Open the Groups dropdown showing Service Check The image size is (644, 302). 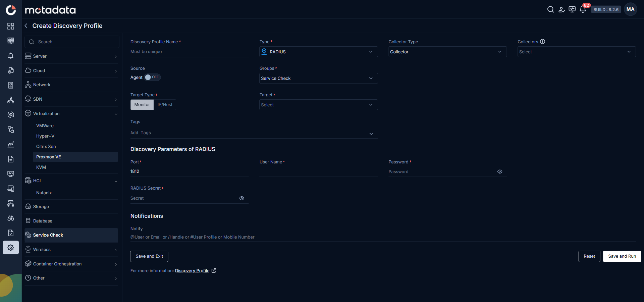319,78
